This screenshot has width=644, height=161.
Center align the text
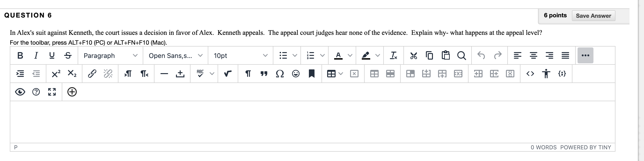[x=534, y=55]
